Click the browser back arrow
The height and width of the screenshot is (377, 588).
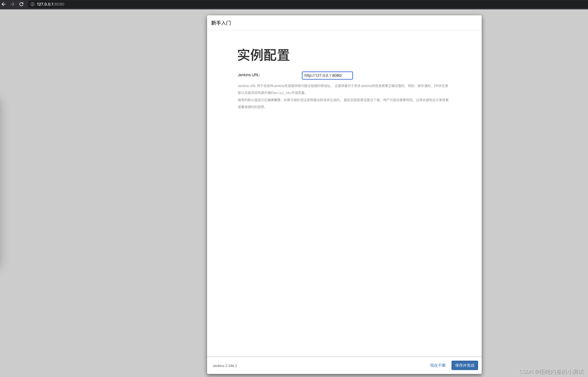click(x=4, y=4)
